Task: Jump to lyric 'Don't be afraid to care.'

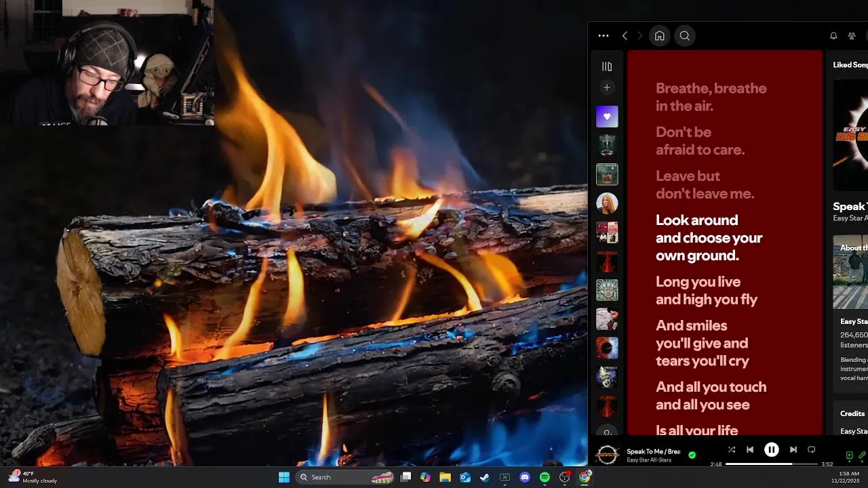Action: (700, 141)
